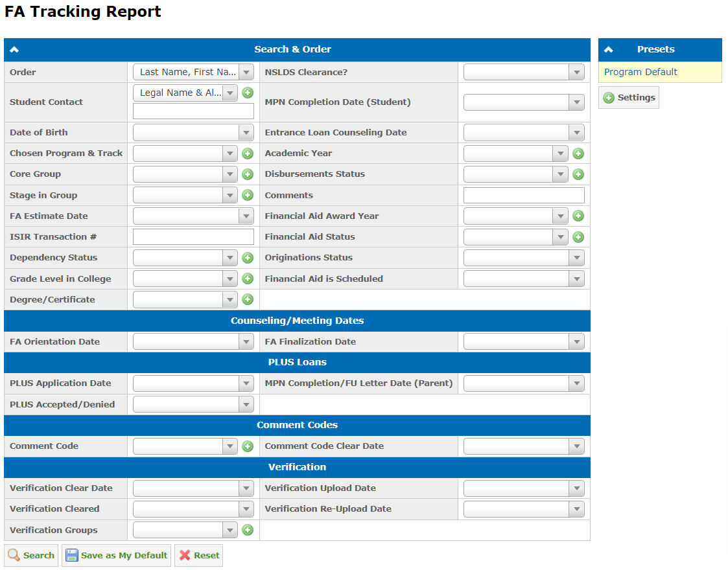This screenshot has height=570, width=728.
Task: Open MPN Completion/FU Letter Date (Parent) dropdown
Action: [x=524, y=383]
